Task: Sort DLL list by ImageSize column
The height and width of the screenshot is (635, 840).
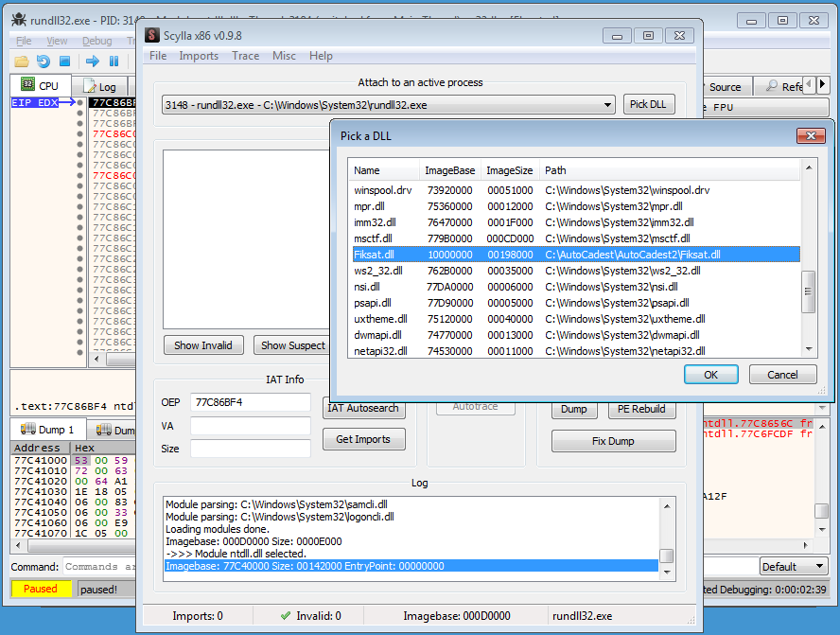Action: pyautogui.click(x=510, y=170)
